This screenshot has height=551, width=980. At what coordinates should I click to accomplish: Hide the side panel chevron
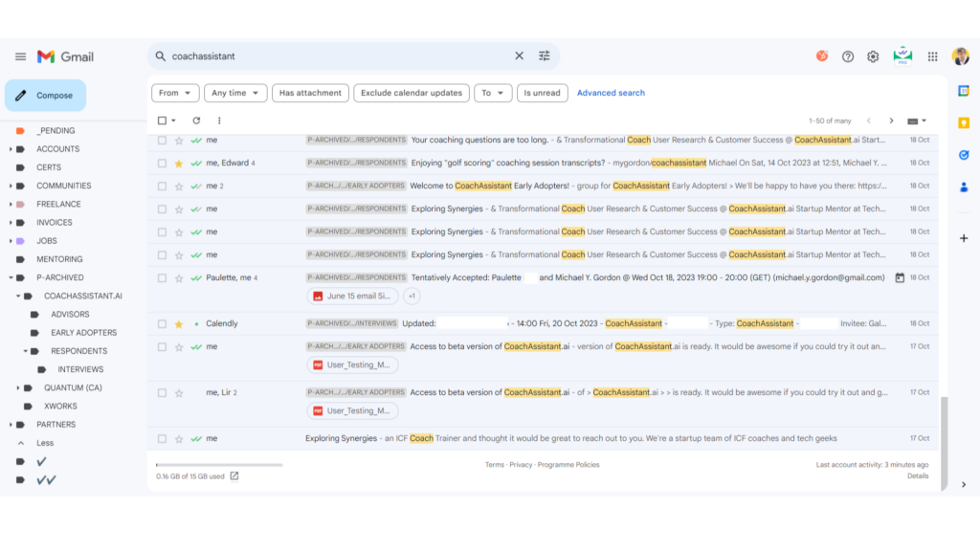pyautogui.click(x=964, y=485)
